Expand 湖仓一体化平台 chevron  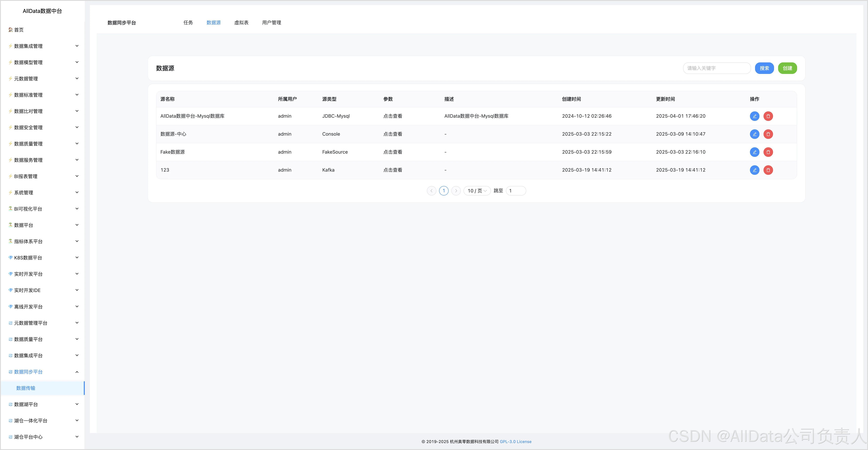click(x=77, y=420)
